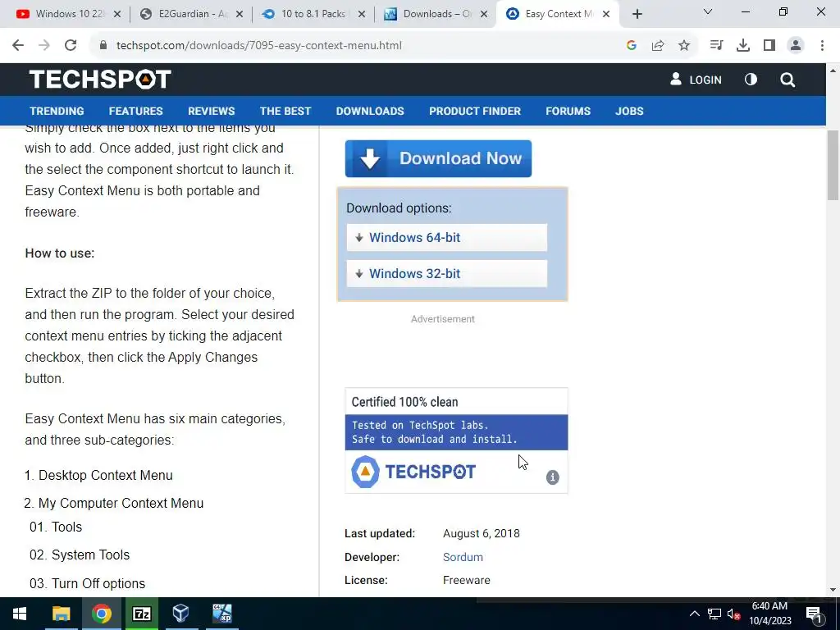Toggle Chrome side panel icon
This screenshot has height=630, width=840.
(769, 46)
